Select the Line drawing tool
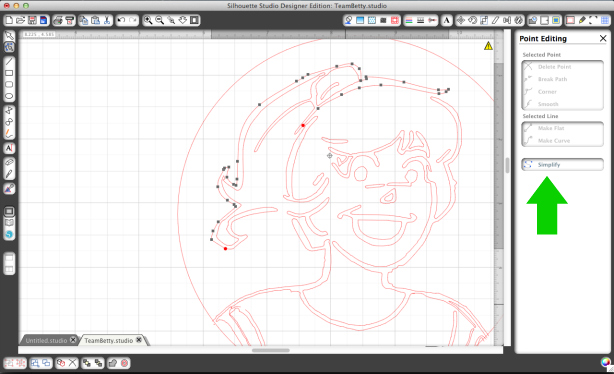The image size is (614, 374). click(x=9, y=62)
